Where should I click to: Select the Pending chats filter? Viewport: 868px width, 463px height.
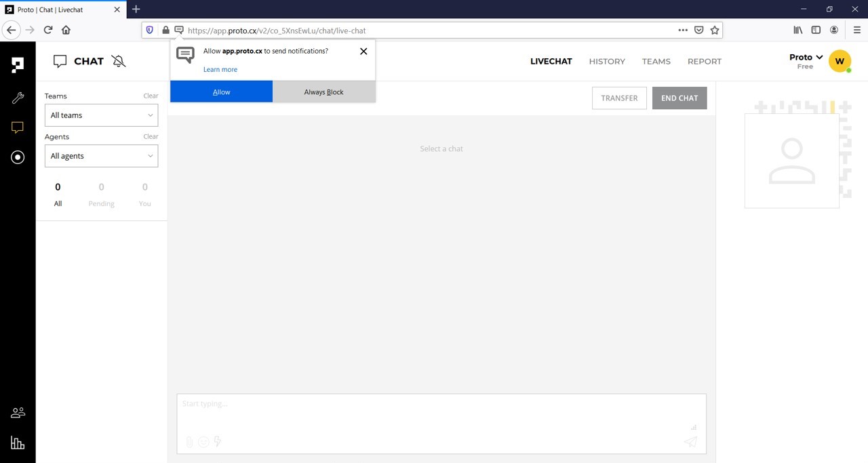click(101, 195)
